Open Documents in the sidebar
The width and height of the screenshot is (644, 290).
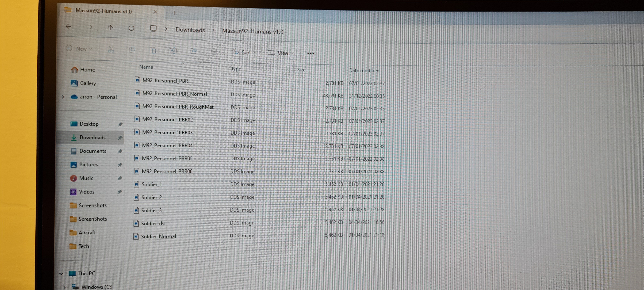pyautogui.click(x=88, y=151)
